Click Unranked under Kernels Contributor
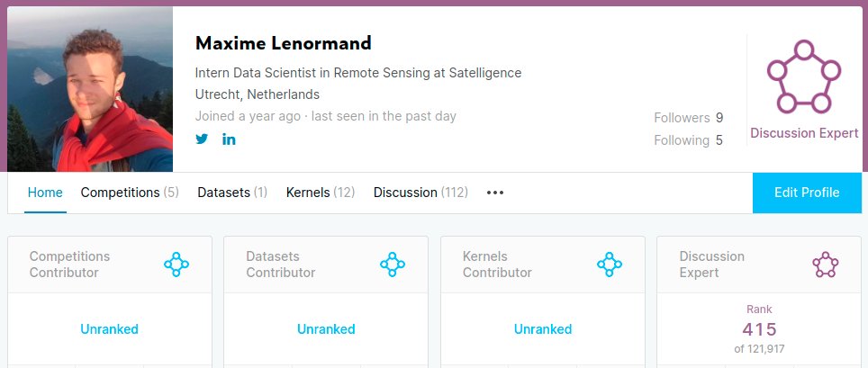Screen dimensions: 868x368 pos(543,329)
